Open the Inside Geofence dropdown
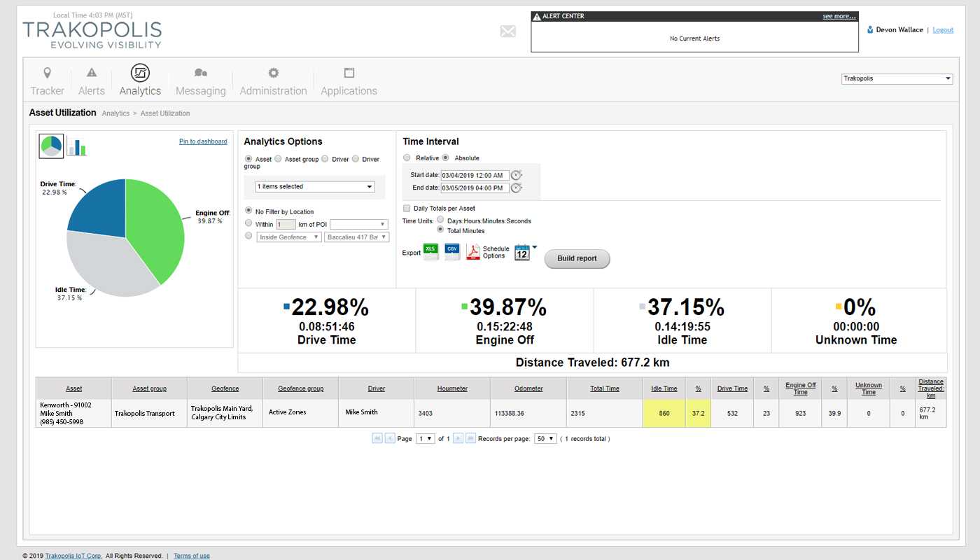Image resolution: width=980 pixels, height=560 pixels. 289,237
